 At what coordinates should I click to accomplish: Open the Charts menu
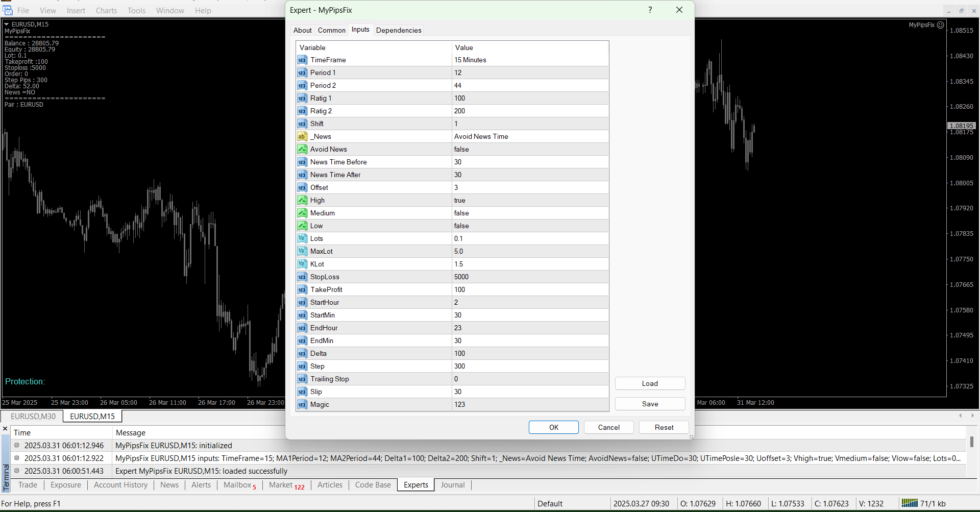point(106,11)
